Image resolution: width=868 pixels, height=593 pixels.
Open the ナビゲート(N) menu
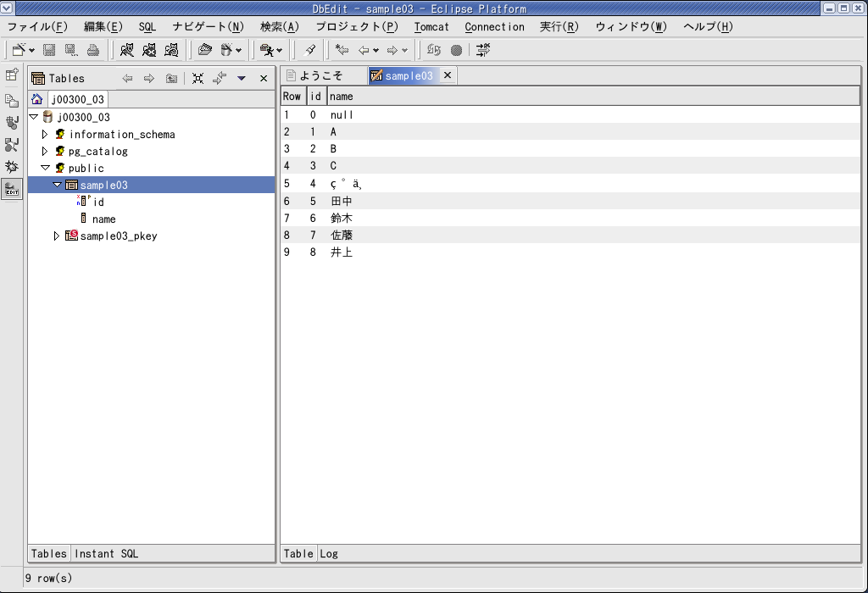coord(208,26)
